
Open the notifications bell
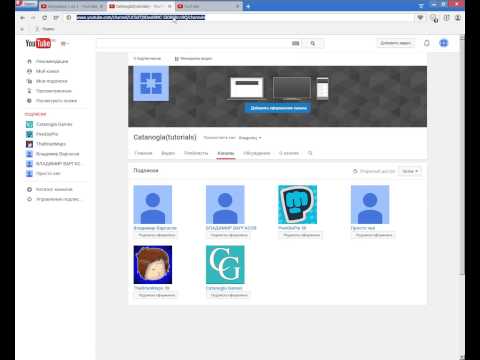[427, 43]
